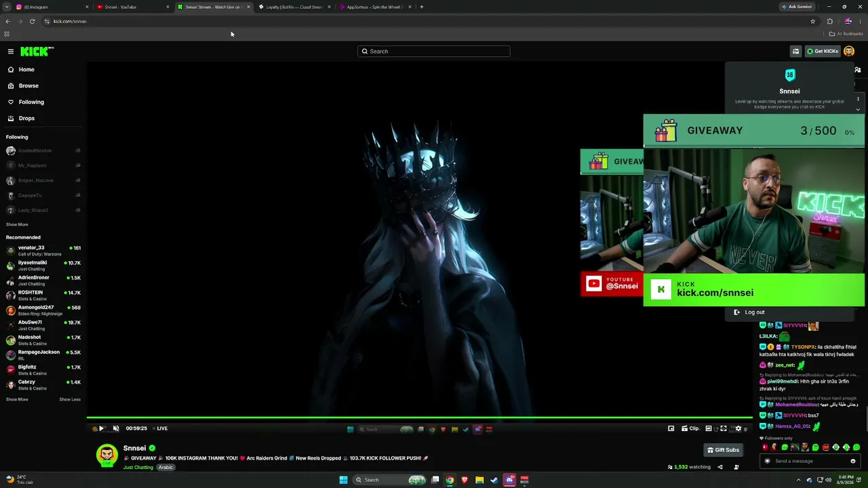
Task: Bookmark this page with the star
Action: 812,21
